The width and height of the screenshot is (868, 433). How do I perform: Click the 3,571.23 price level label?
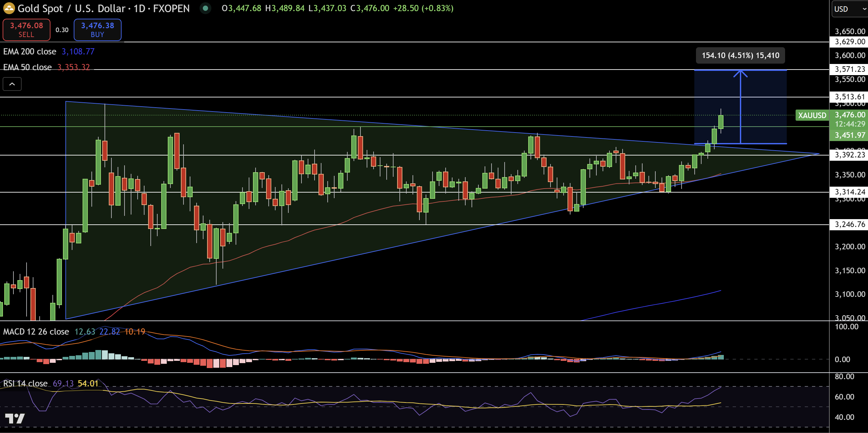click(849, 69)
